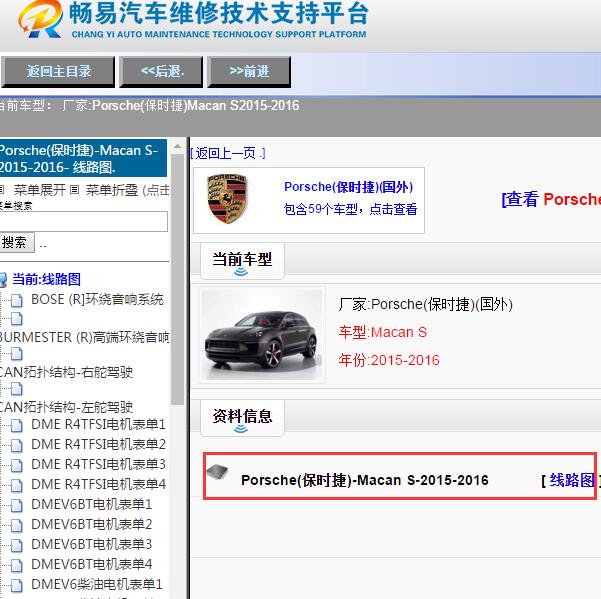This screenshot has width=601, height=599.
Task: Expand menu with 菜单展开
Action: tap(39, 190)
